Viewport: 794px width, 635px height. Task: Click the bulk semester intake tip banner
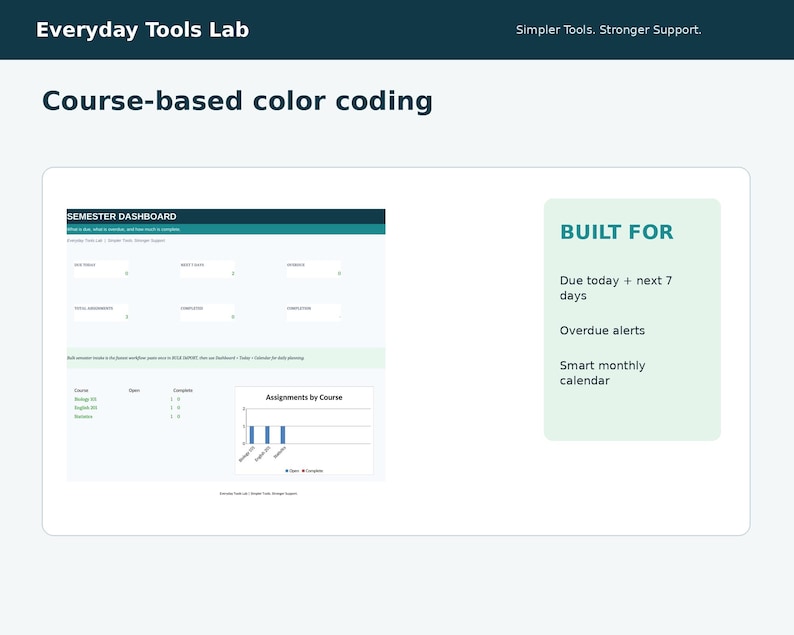[226, 358]
